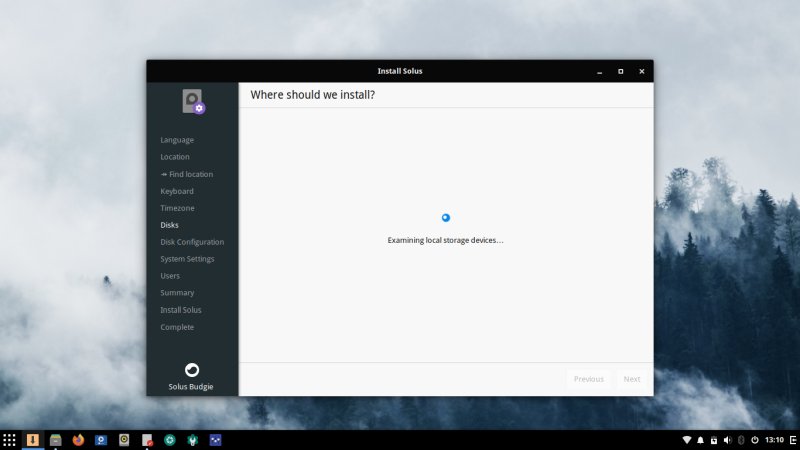Click the orange installer icon in taskbar

point(33,440)
